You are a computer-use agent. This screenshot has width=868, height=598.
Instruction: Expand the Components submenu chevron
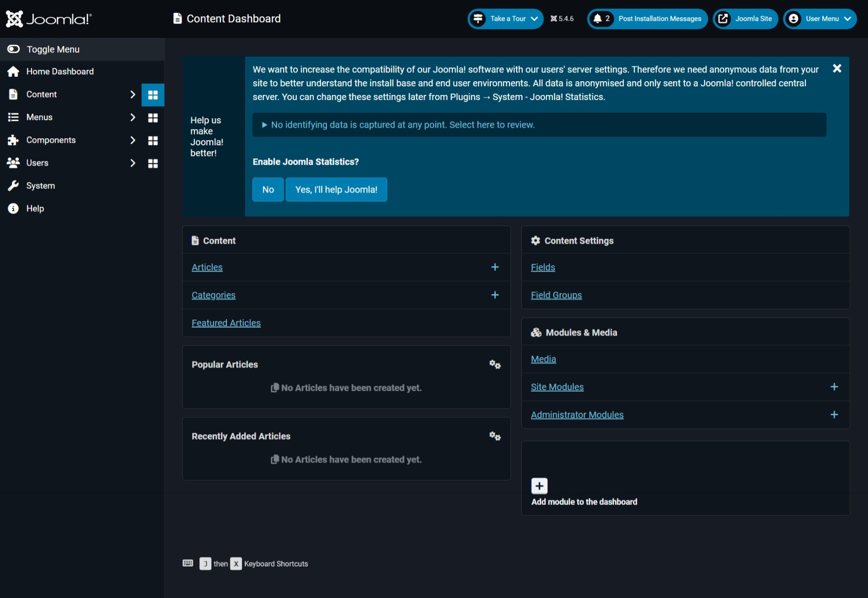pos(132,140)
